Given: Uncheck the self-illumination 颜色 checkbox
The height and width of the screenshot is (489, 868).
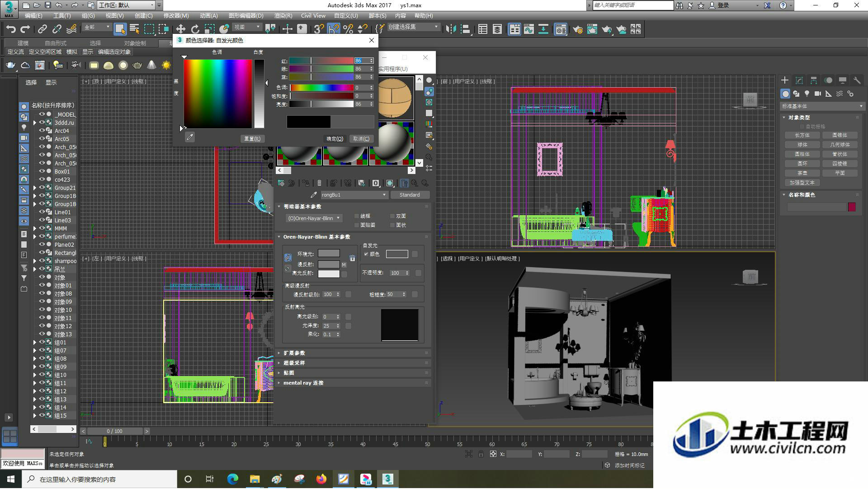Looking at the screenshot, I should (366, 254).
